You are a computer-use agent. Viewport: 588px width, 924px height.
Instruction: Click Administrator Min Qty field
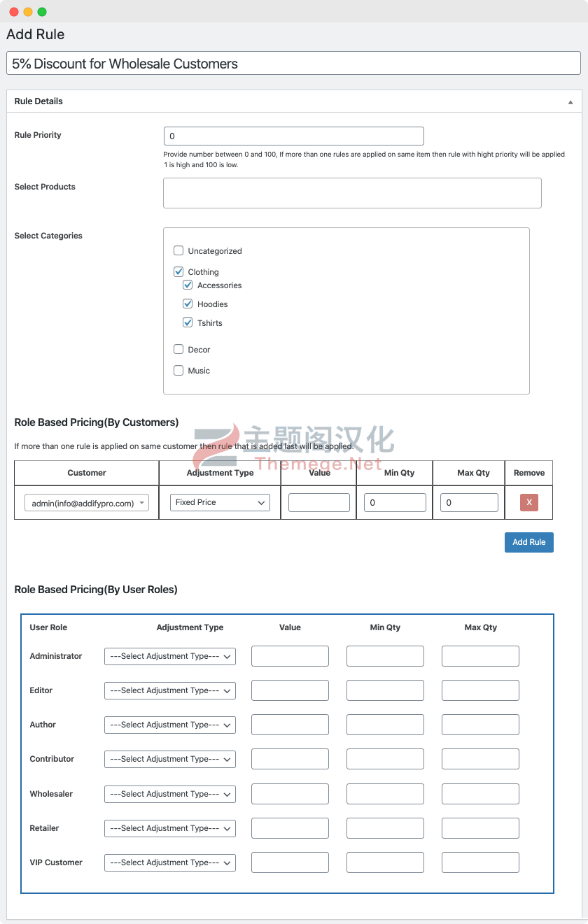(x=385, y=656)
